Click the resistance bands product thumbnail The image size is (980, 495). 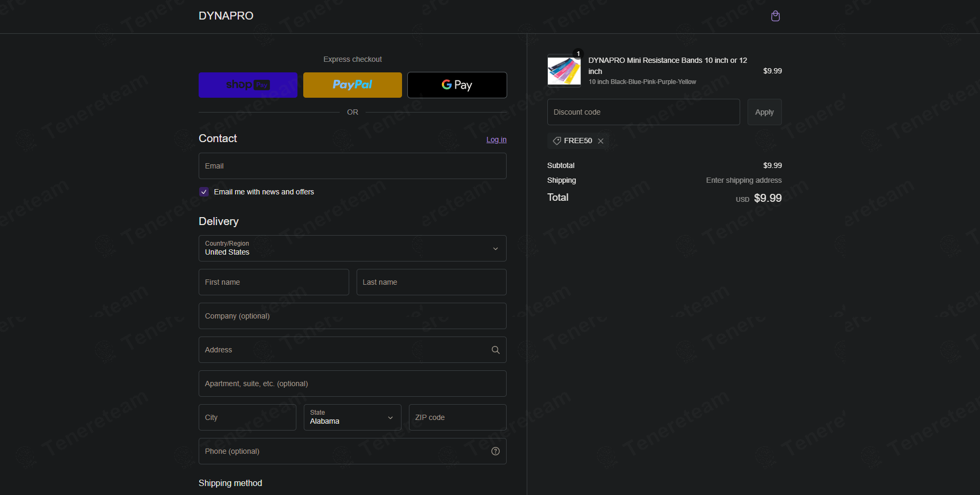pyautogui.click(x=564, y=71)
